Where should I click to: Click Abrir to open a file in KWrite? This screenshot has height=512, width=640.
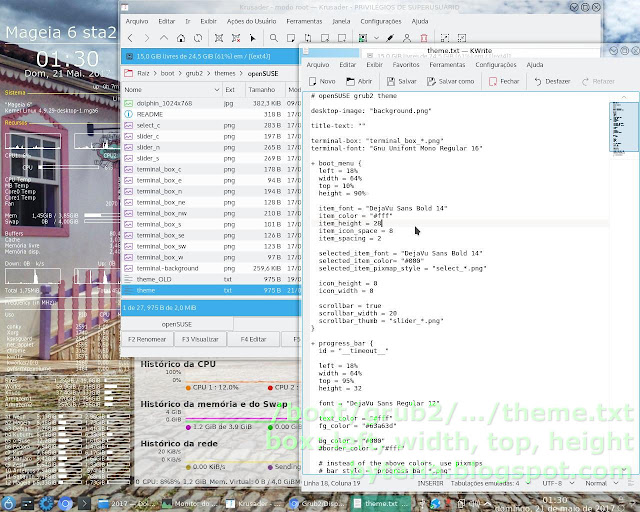pyautogui.click(x=359, y=82)
